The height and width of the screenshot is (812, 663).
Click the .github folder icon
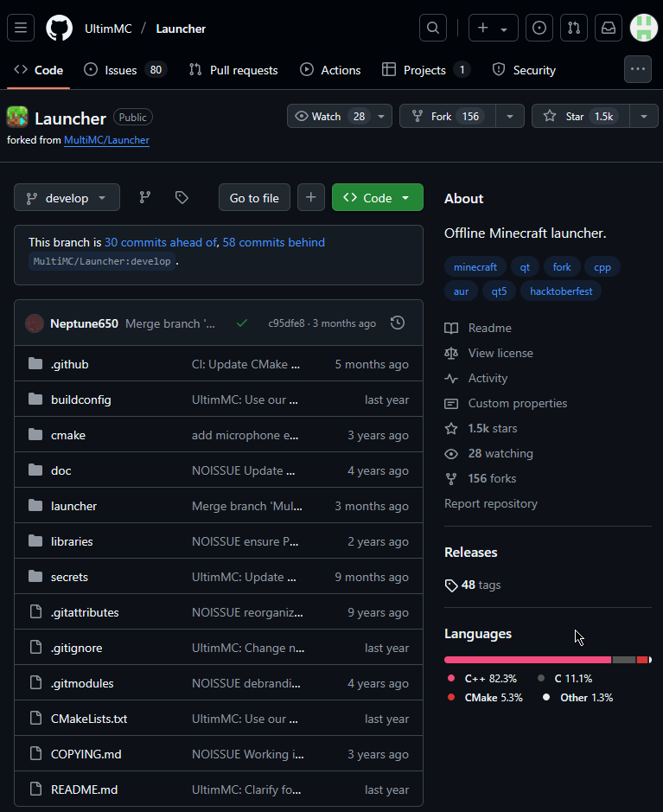pyautogui.click(x=35, y=363)
